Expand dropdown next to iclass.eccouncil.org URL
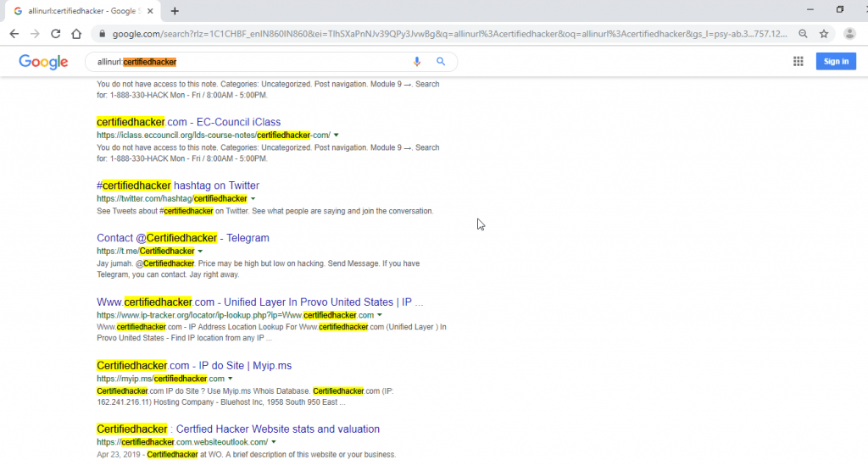This screenshot has height=465, width=868. coord(336,135)
